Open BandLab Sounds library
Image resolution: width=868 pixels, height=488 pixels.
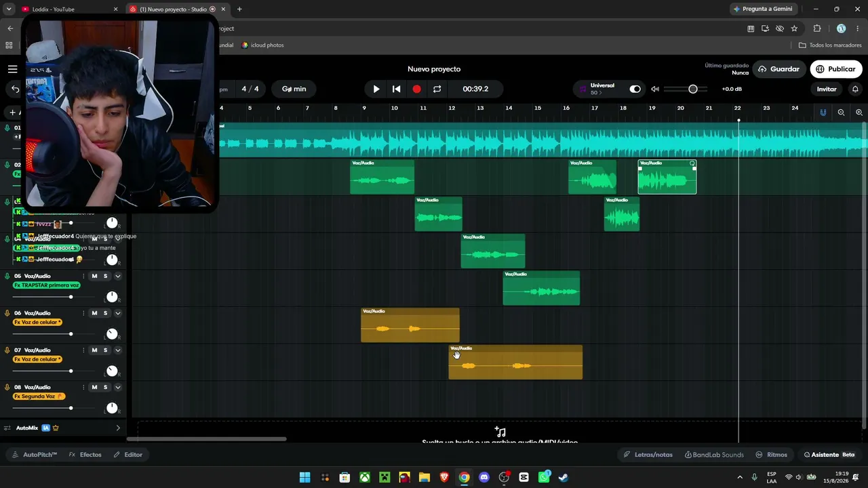click(714, 455)
